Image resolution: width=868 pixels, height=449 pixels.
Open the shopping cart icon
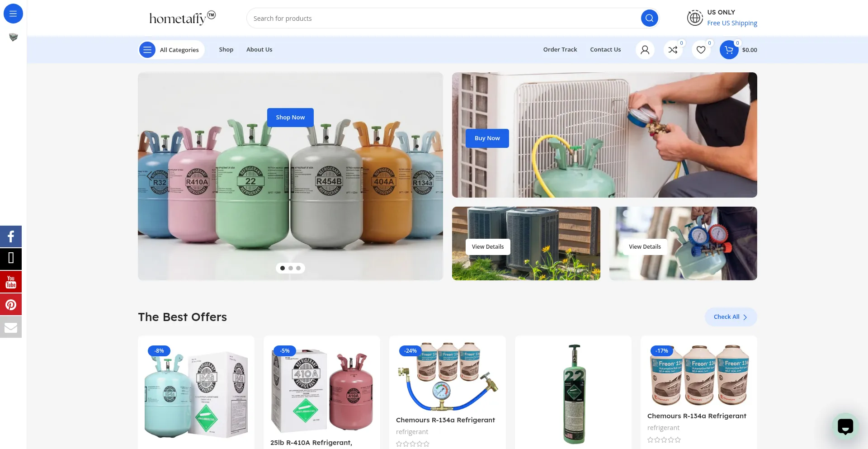pyautogui.click(x=729, y=50)
